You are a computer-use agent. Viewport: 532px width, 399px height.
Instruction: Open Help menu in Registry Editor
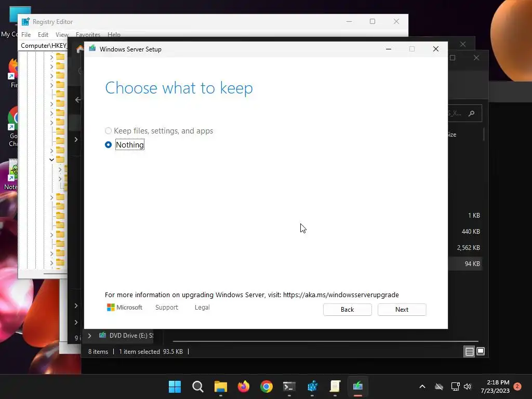click(x=114, y=35)
